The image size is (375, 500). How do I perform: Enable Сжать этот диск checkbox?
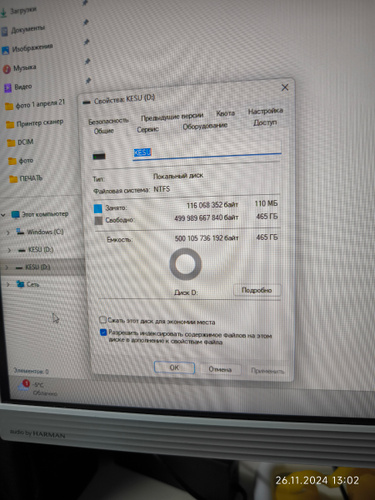[x=103, y=320]
